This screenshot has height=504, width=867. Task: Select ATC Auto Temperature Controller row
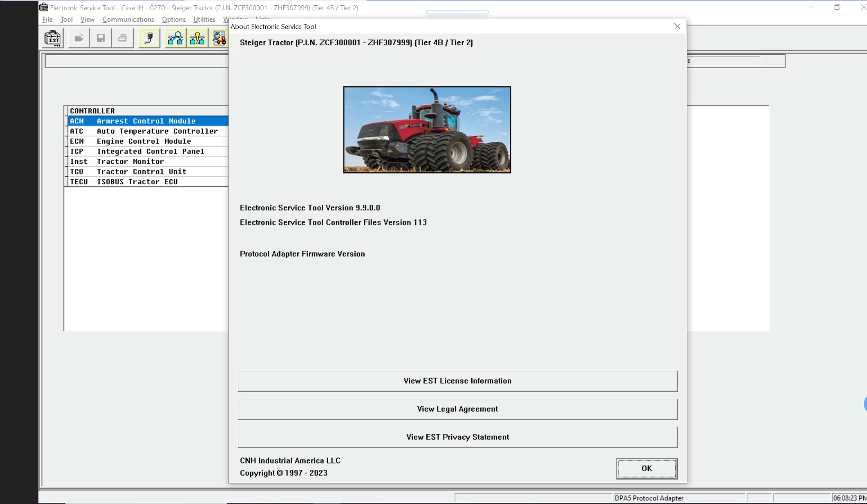pos(148,131)
